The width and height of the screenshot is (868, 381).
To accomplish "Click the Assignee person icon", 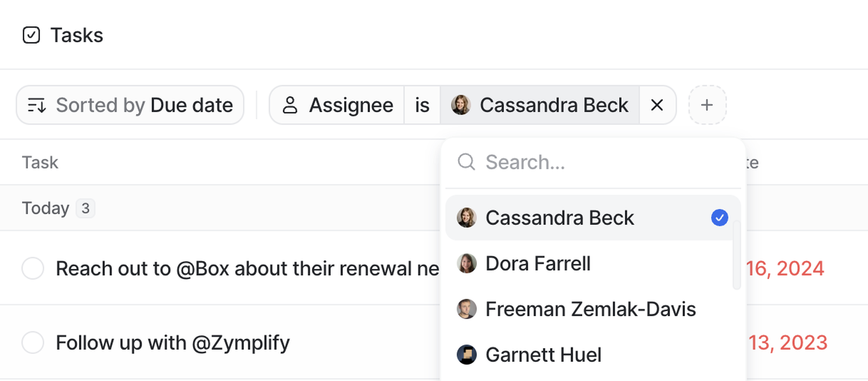I will point(290,105).
